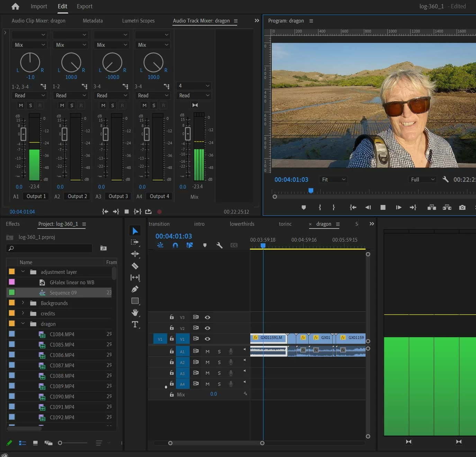This screenshot has width=476, height=457.
Task: Open the Fit zoom level dropdown
Action: pyautogui.click(x=333, y=179)
